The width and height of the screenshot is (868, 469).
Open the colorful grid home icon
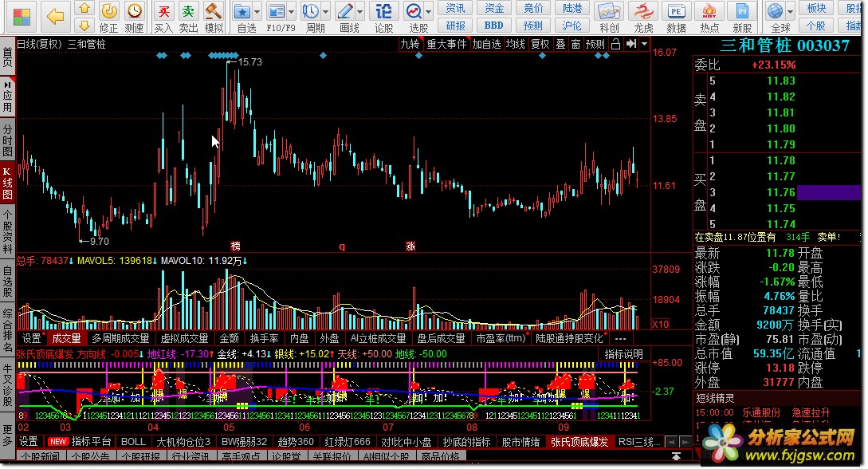tap(22, 18)
